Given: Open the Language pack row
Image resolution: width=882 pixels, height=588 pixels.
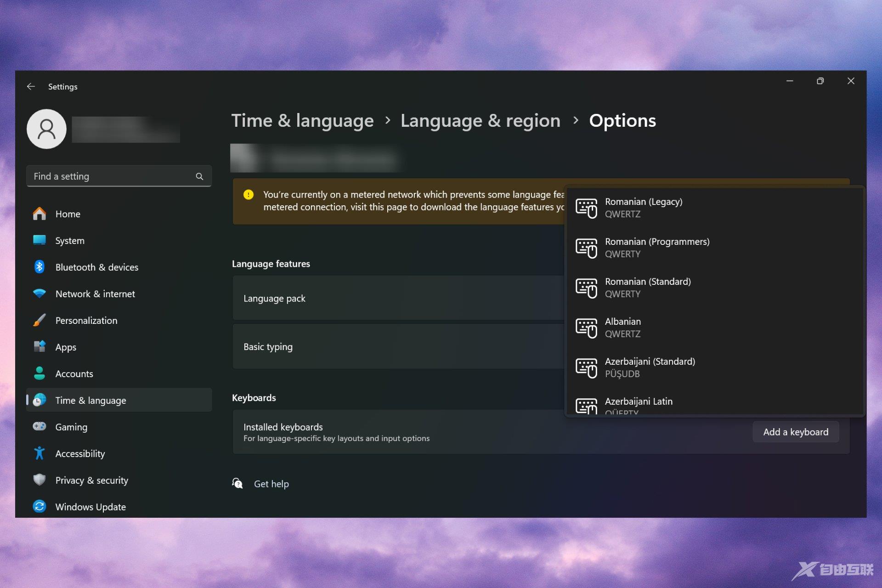Looking at the screenshot, I should pos(398,298).
